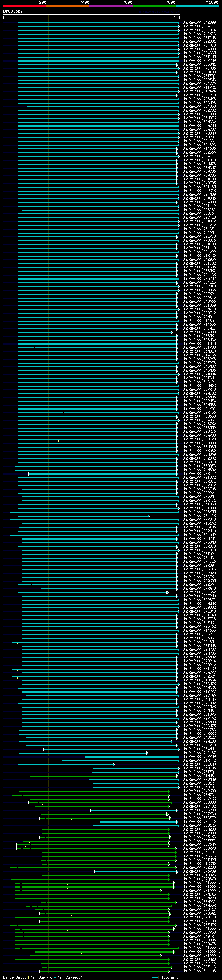Open hit UniRef100_C6T8F0
This screenshot has width=222, height=980.
pyautogui.click(x=199, y=160)
